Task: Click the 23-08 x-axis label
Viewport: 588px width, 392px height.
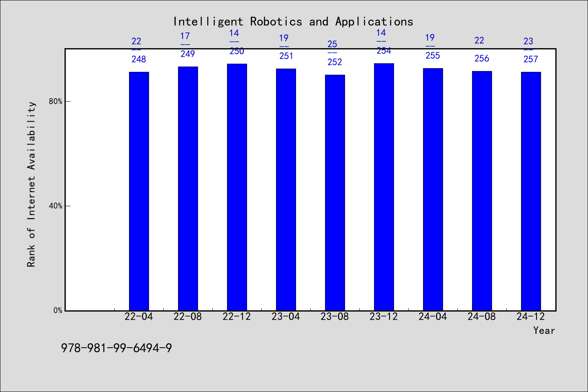Action: 335,317
